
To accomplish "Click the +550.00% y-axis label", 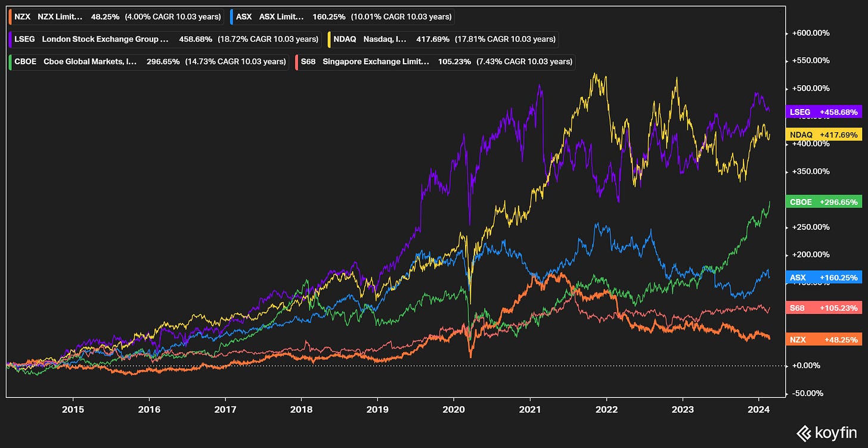I will (x=810, y=60).
